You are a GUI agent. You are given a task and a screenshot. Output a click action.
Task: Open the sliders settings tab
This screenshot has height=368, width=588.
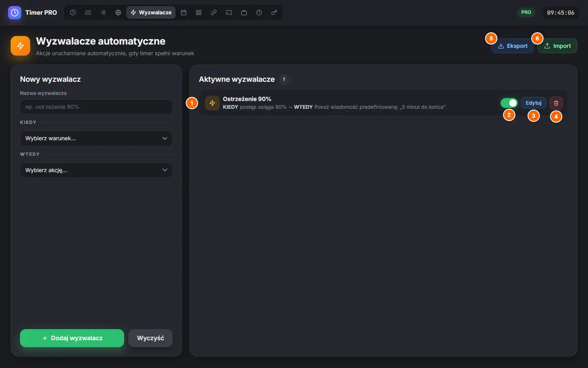pyautogui.click(x=88, y=13)
